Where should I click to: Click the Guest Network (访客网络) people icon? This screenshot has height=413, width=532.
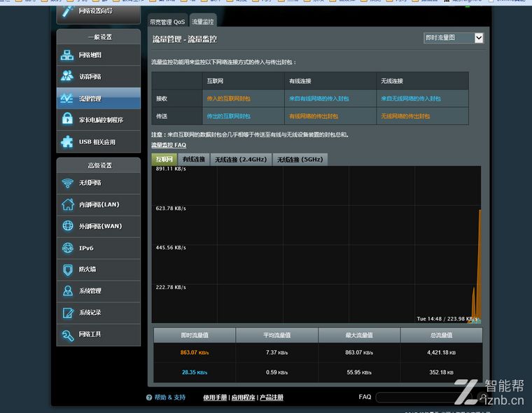67,76
